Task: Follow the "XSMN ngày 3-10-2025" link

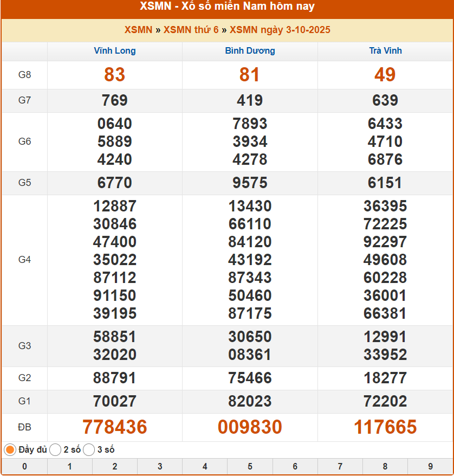Action: click(x=280, y=30)
